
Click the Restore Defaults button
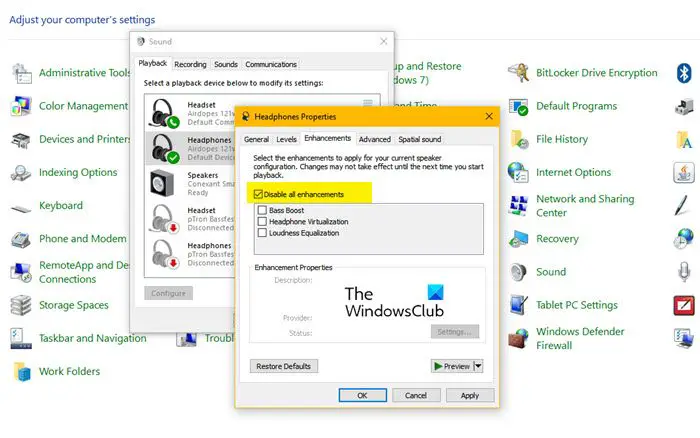283,366
